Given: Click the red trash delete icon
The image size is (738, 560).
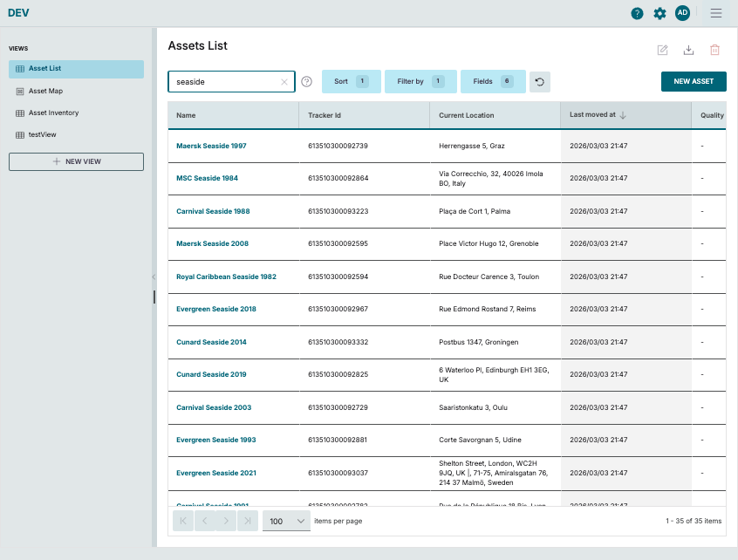Looking at the screenshot, I should 714,50.
